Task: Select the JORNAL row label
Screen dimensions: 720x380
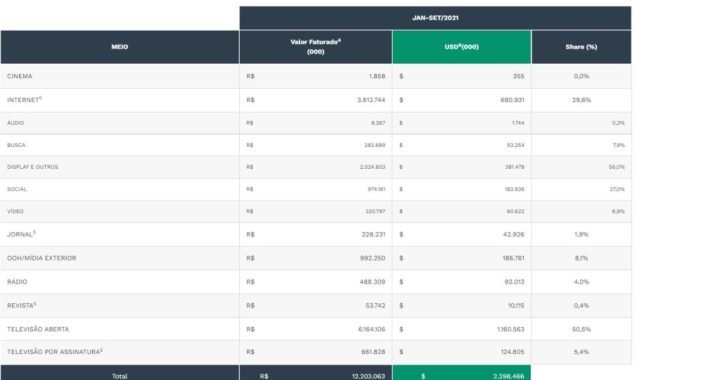Action: pyautogui.click(x=21, y=234)
